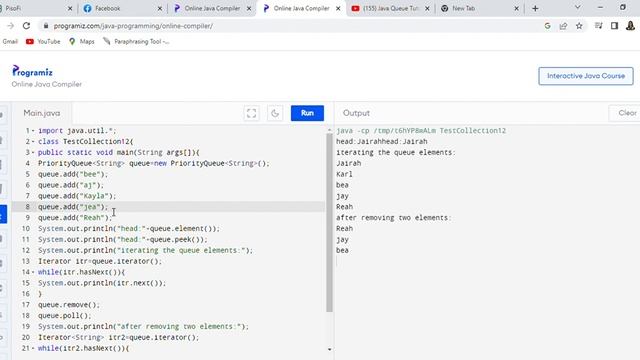Collapse while loop fold on line 21
This screenshot has height=360, width=640.
(x=33, y=348)
